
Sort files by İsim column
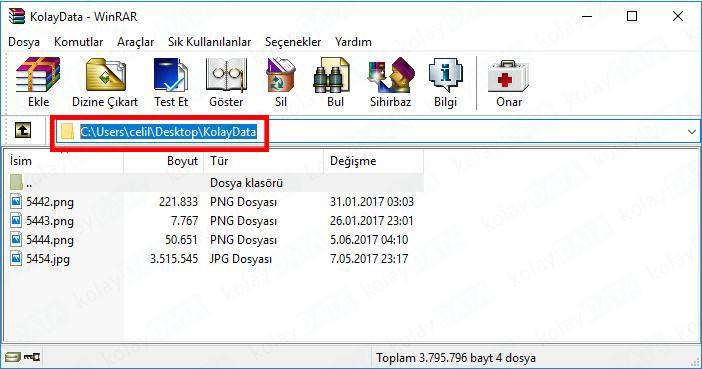click(x=63, y=161)
